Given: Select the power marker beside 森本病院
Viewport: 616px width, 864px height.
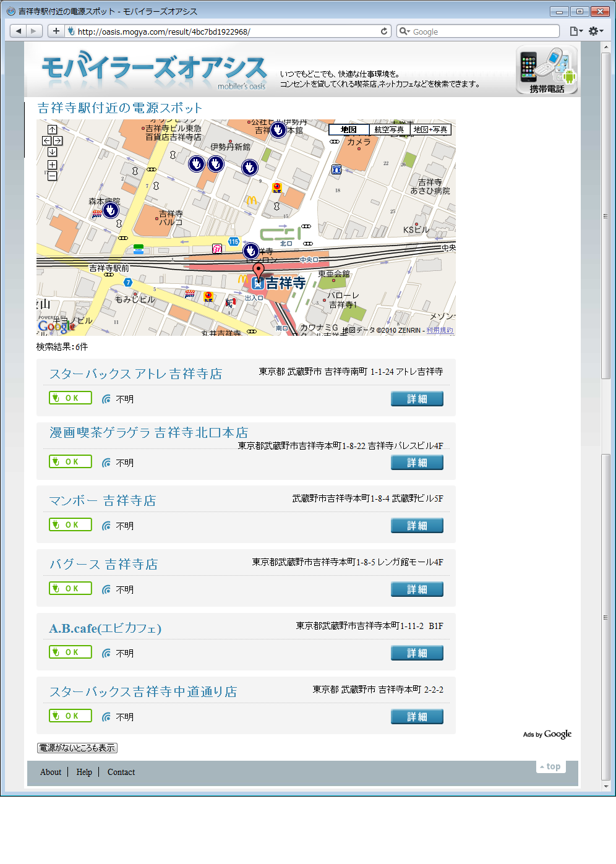Looking at the screenshot, I should 111,211.
